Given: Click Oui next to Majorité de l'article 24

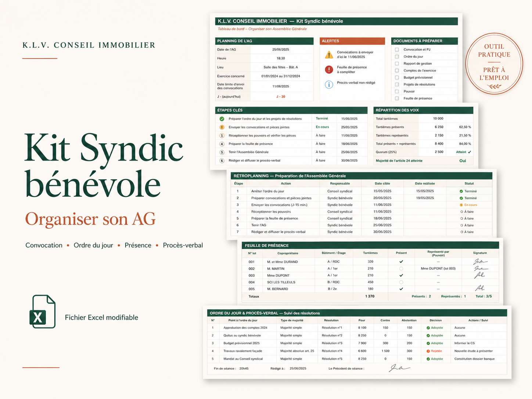Looking at the screenshot, I should tap(463, 161).
